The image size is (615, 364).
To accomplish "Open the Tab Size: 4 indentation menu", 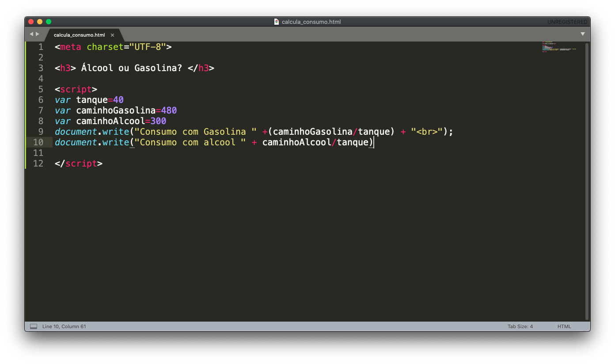I will point(520,326).
